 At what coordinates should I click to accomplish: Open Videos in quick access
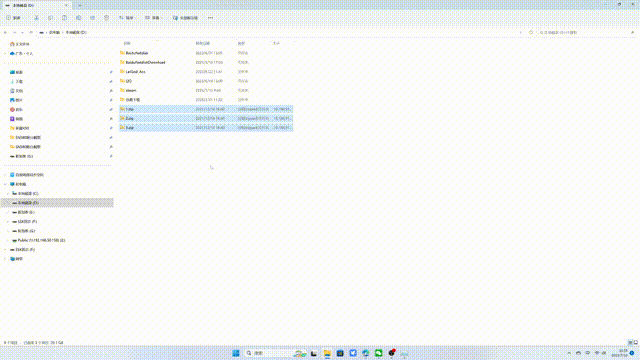point(16,119)
